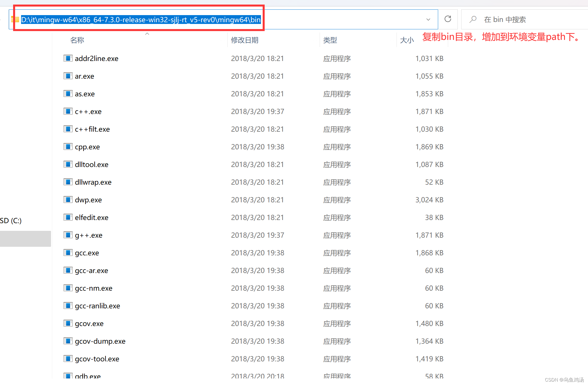The width and height of the screenshot is (588, 385).
Task: Click the c++.exe file icon
Action: tap(68, 111)
